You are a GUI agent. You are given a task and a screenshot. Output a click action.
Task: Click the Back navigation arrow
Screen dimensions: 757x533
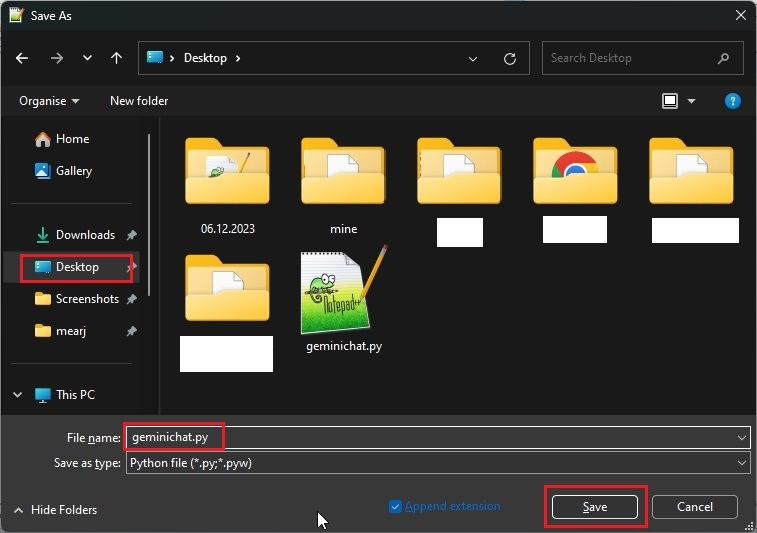tap(23, 58)
